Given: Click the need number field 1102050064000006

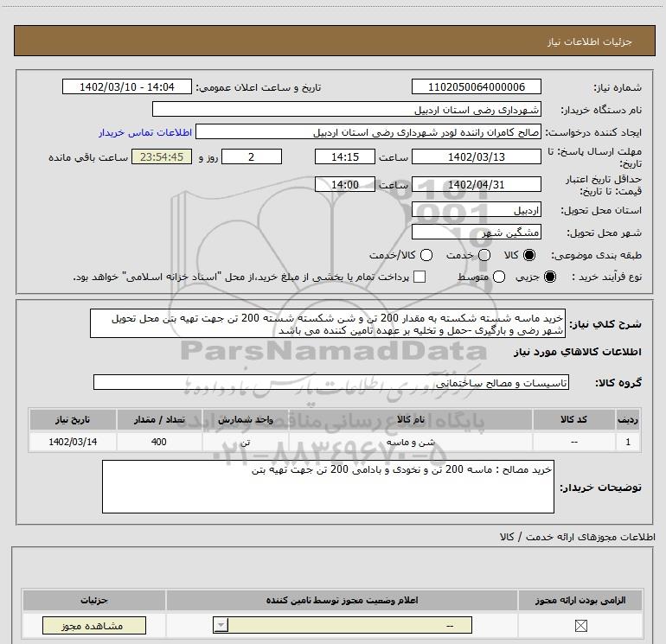Looking at the screenshot, I should tap(476, 87).
